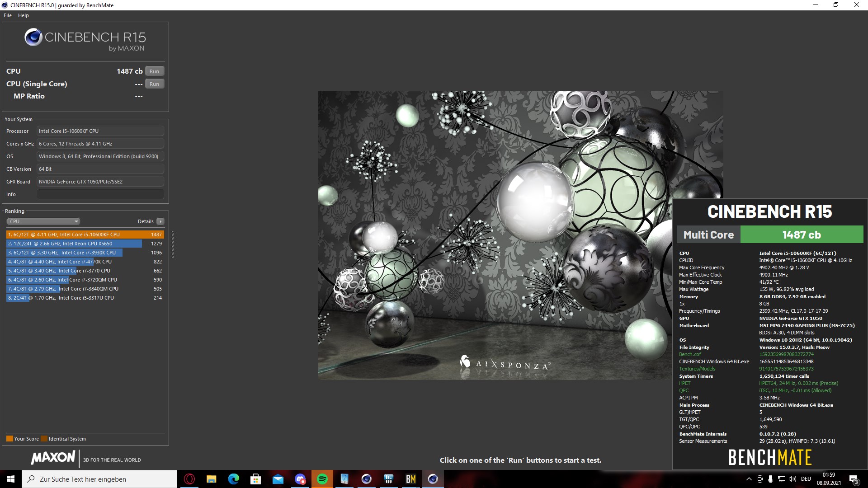Image resolution: width=868 pixels, height=488 pixels.
Task: Open Microsoft Edge from the taskbar
Action: 234,479
